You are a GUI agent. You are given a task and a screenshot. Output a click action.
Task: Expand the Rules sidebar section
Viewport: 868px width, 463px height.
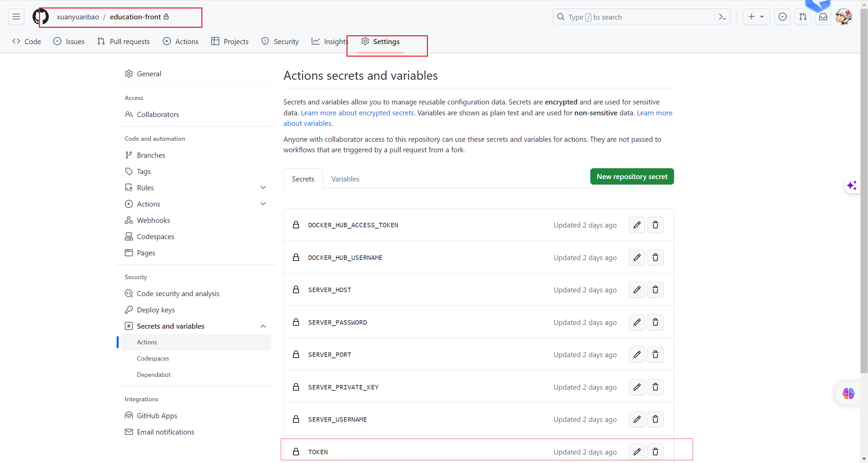263,188
